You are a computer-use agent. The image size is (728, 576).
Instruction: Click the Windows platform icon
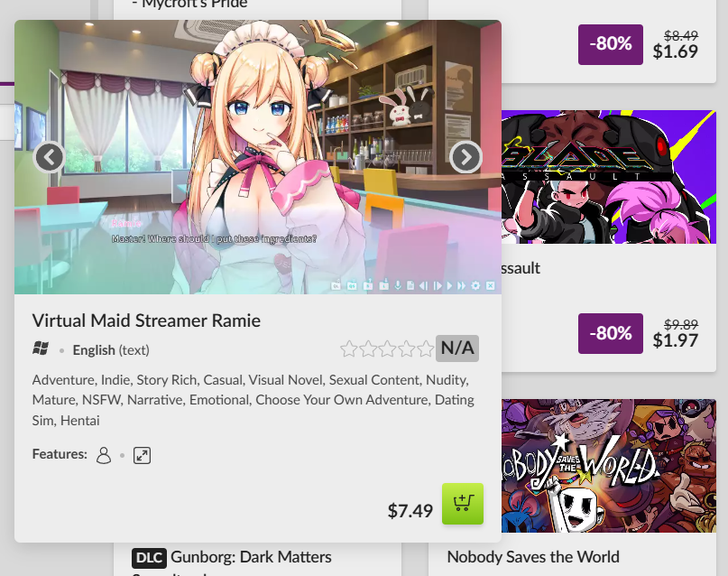(41, 348)
